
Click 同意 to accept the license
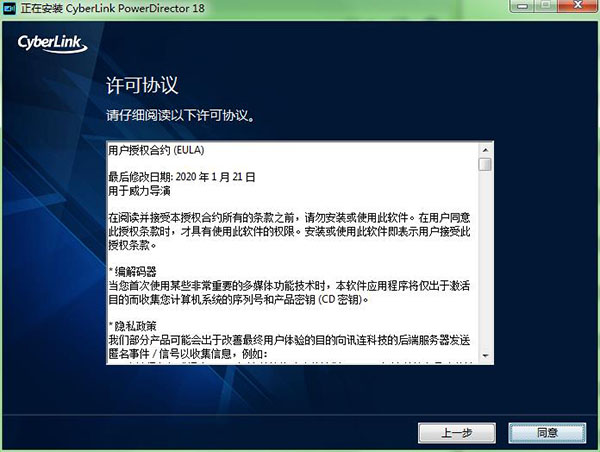pyautogui.click(x=547, y=433)
